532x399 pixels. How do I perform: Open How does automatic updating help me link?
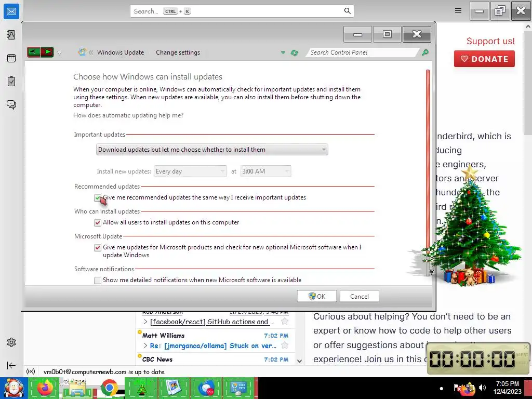pyautogui.click(x=128, y=115)
